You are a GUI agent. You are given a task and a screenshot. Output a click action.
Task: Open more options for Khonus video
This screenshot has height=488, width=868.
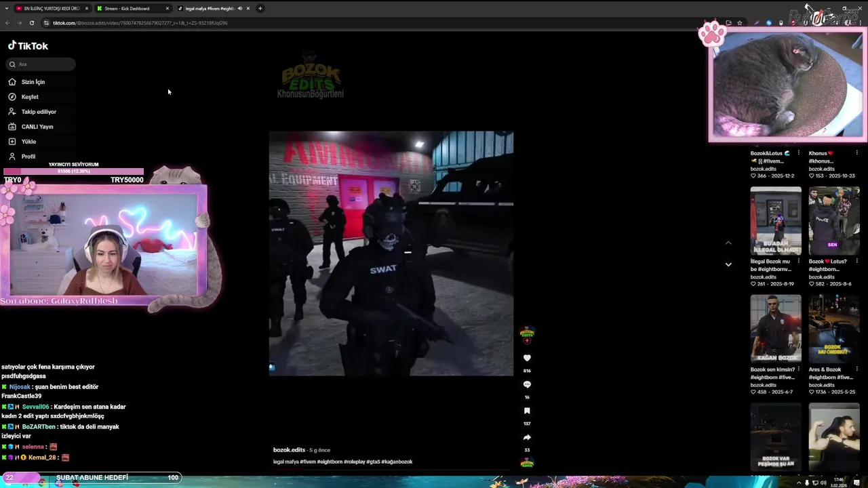tap(856, 153)
